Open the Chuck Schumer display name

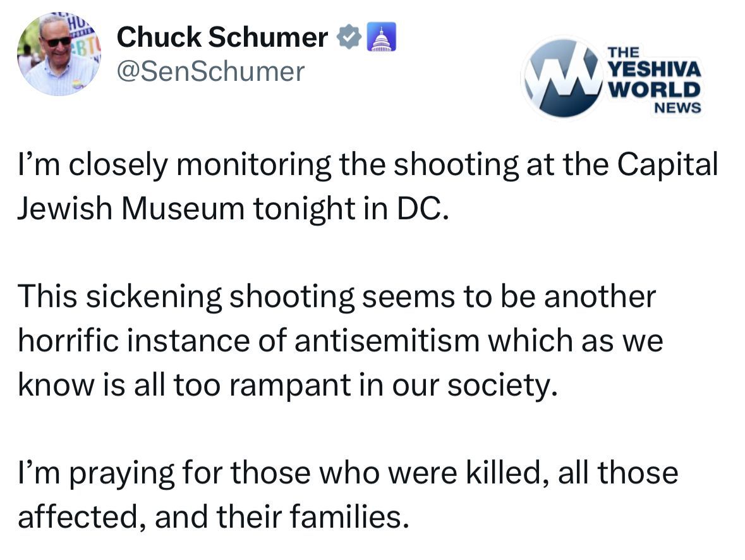(222, 39)
